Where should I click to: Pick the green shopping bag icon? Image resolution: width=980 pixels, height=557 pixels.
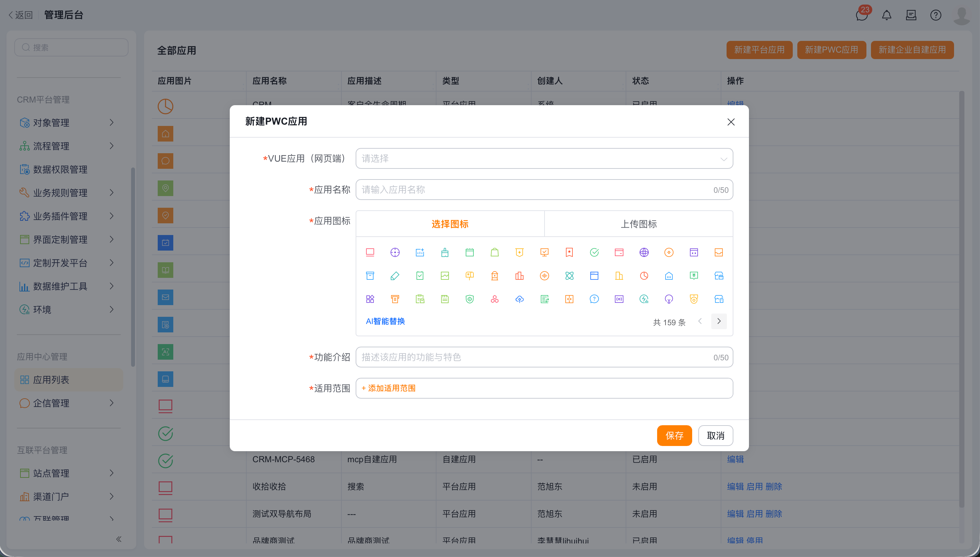tap(495, 253)
